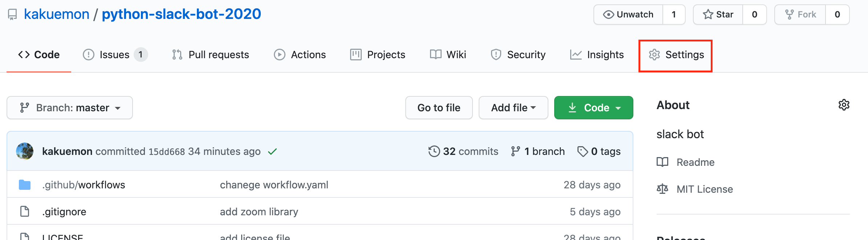Click the Projects board icon
The width and height of the screenshot is (868, 240).
(x=356, y=54)
